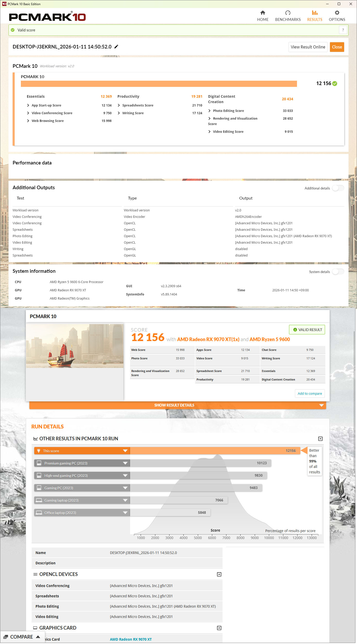Expand the Web Browsing Score row
The width and height of the screenshot is (357, 644).
click(x=28, y=121)
